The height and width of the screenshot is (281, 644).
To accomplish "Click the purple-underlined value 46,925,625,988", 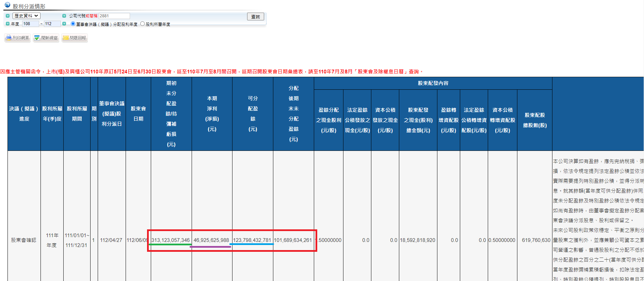I will click(211, 240).
